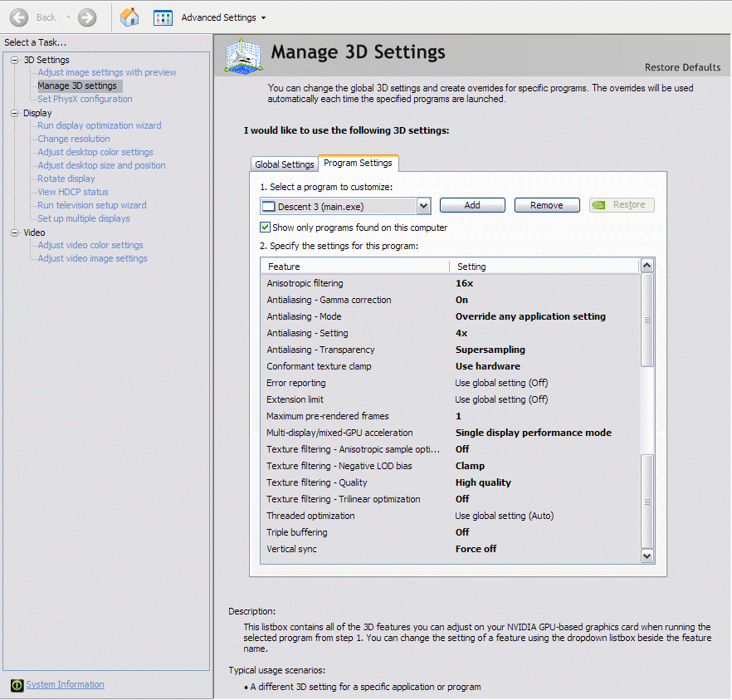Open Set PhysX configuration

click(85, 99)
